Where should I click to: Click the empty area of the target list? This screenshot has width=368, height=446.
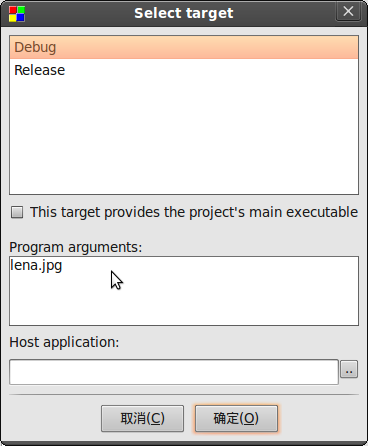[x=184, y=138]
